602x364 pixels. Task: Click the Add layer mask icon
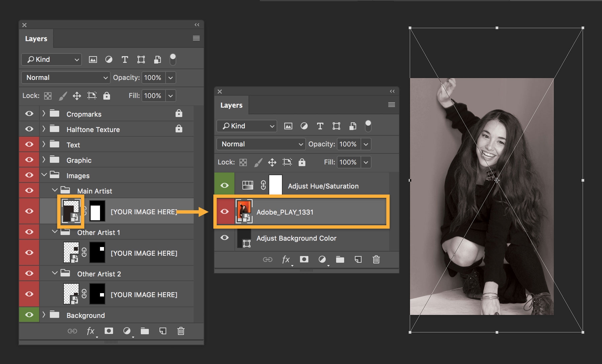[109, 331]
